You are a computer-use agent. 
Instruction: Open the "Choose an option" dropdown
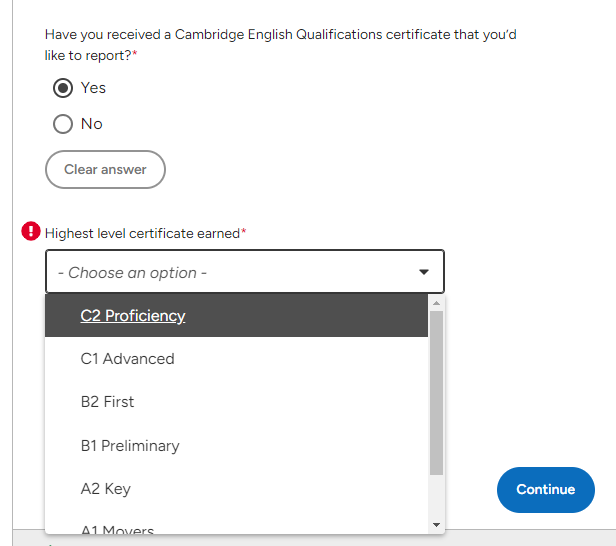[x=245, y=271]
